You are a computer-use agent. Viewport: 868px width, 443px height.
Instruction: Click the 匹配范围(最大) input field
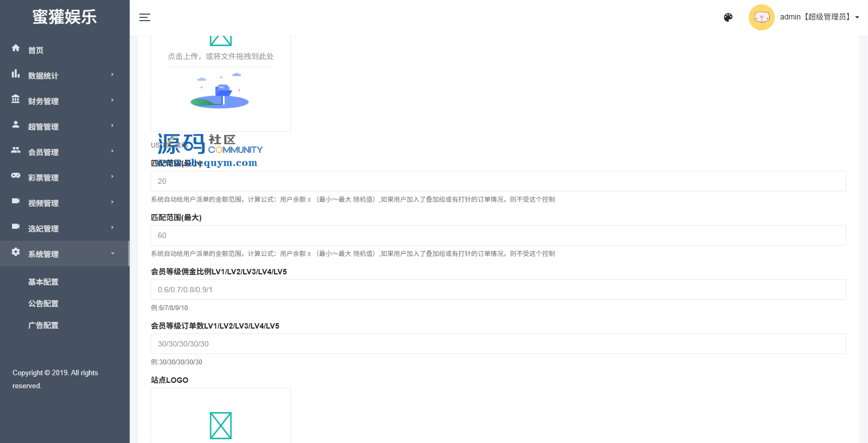tap(498, 235)
